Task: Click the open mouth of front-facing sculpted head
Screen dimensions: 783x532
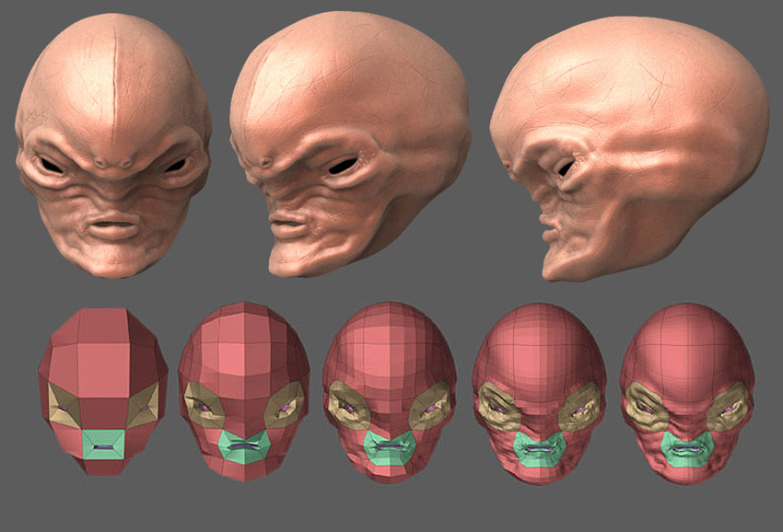Action: pyautogui.click(x=112, y=224)
